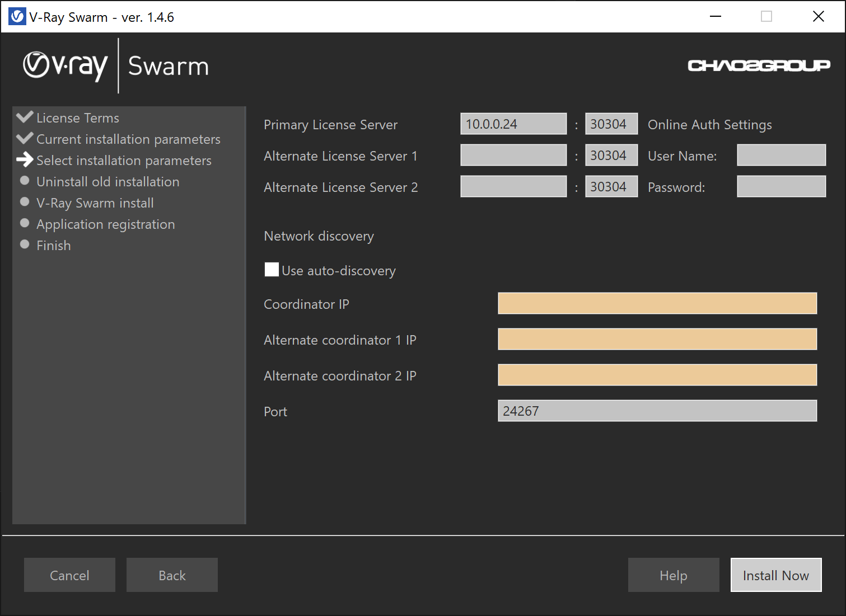Click the Alternate License Server 2 label
The width and height of the screenshot is (846, 616).
click(x=340, y=187)
